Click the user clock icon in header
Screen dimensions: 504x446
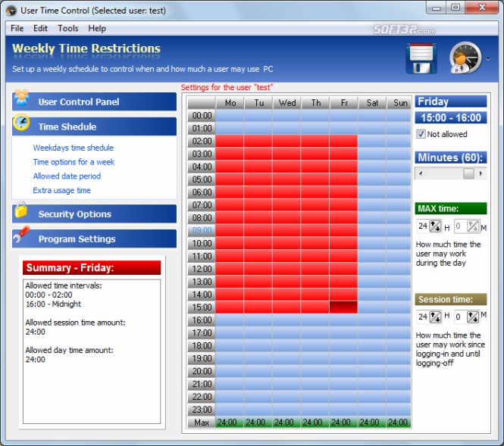tap(465, 58)
